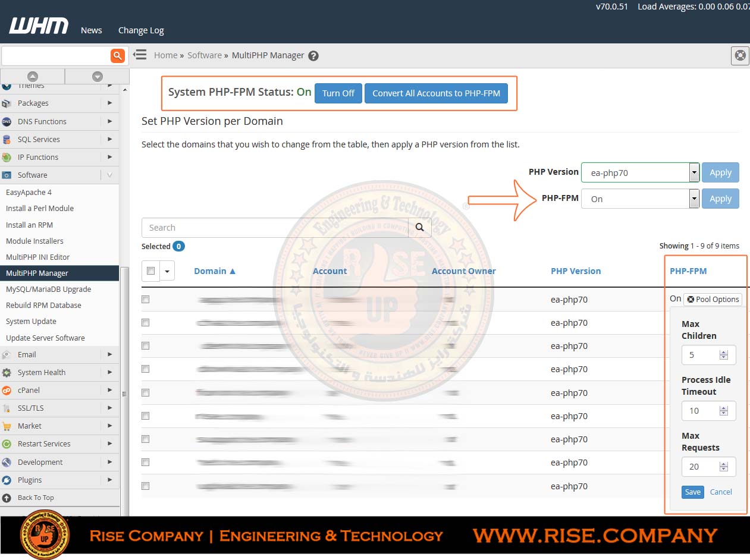Image resolution: width=750 pixels, height=560 pixels.
Task: Check the fourth domain row checkbox
Action: (x=145, y=369)
